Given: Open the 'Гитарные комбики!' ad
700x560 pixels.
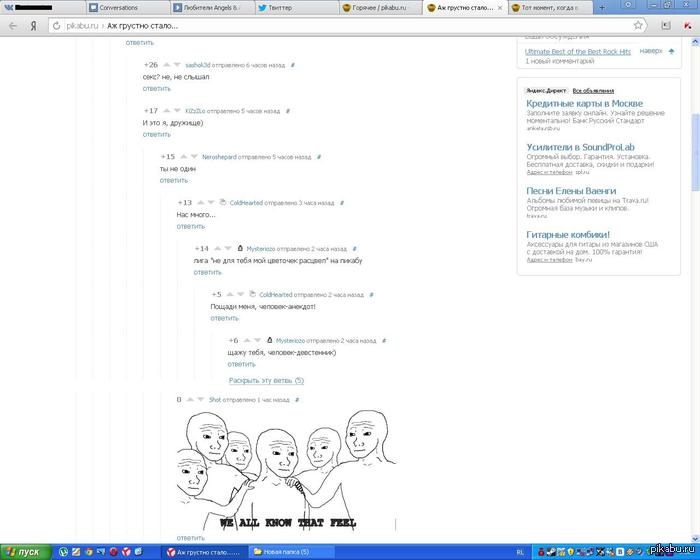Looking at the screenshot, I should coord(568,234).
